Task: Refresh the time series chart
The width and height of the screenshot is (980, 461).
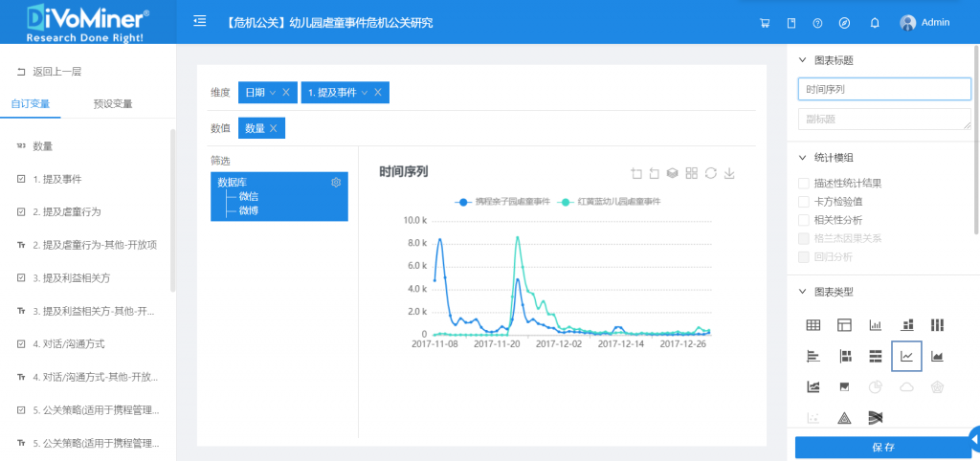Action: 710,173
